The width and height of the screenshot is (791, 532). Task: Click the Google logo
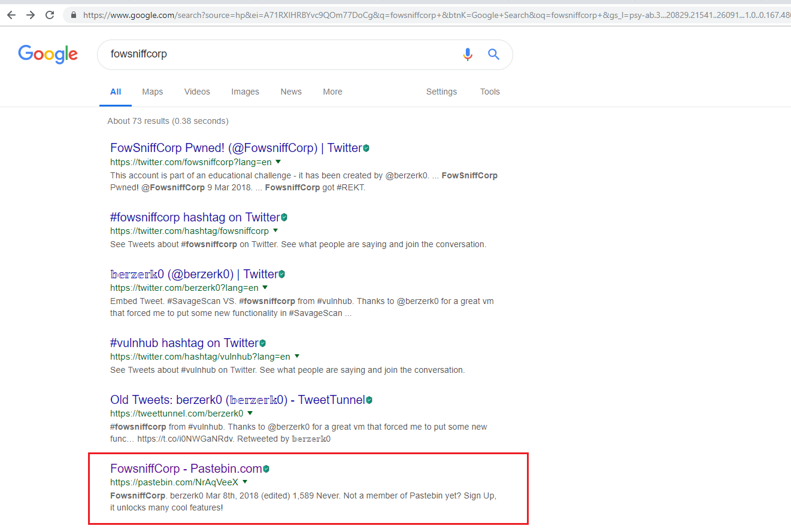(48, 54)
